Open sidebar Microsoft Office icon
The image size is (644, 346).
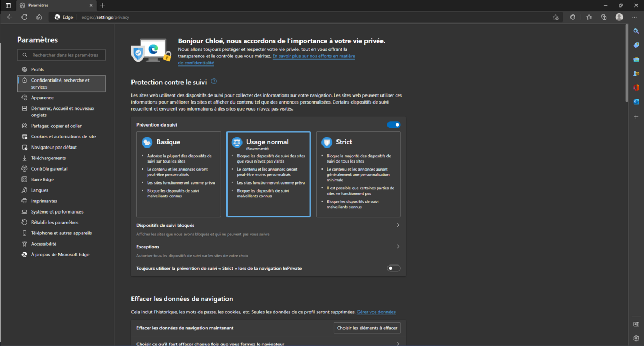636,87
